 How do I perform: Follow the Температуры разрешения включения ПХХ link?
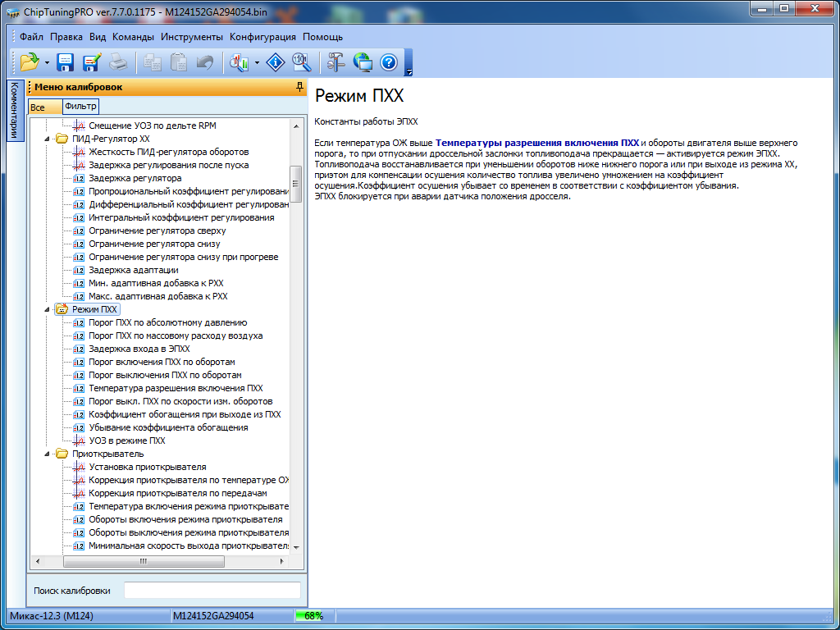(536, 143)
